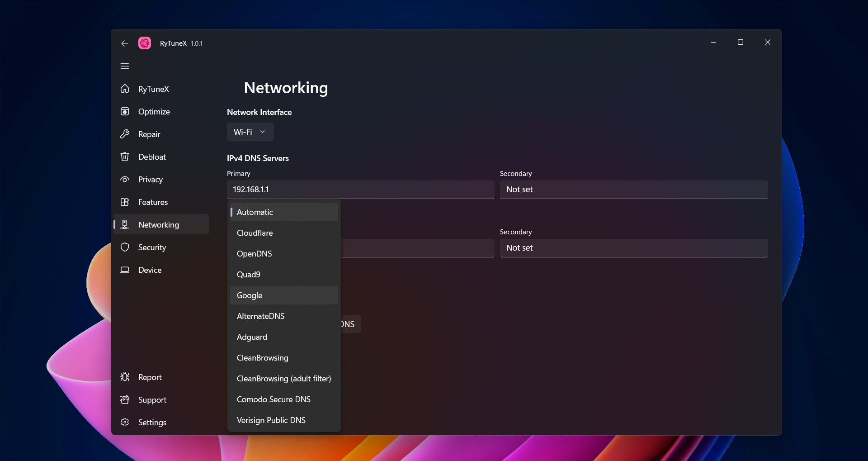Click the RyTuneX home icon
The image size is (868, 461).
[x=125, y=89]
